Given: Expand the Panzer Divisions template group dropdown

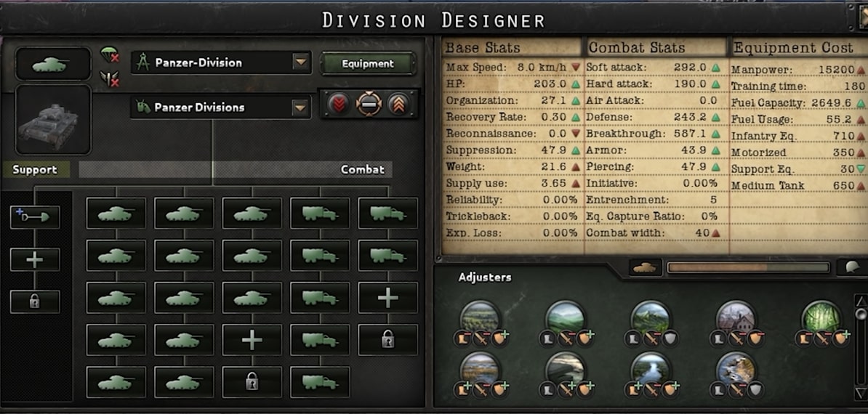Looking at the screenshot, I should 300,107.
